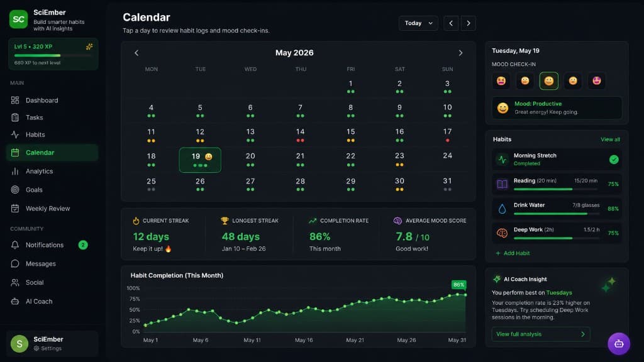Image resolution: width=644 pixels, height=362 pixels.
Task: Click the Social label in sidebar
Action: pos(35,282)
